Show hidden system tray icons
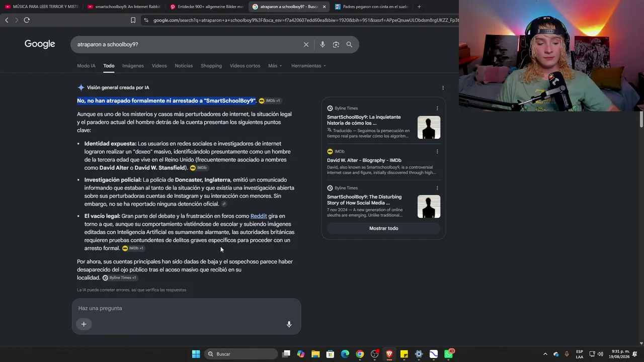 tap(545, 354)
